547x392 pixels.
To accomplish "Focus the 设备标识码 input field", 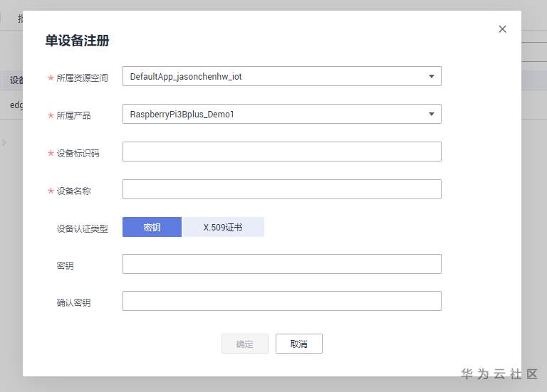I will pos(281,152).
